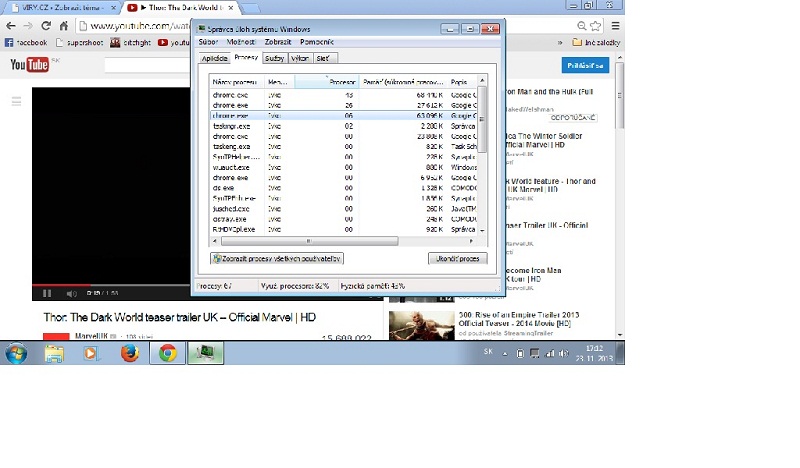Image resolution: width=800 pixels, height=468 pixels.
Task: Open Windows Explorer from taskbar
Action: [x=54, y=353]
